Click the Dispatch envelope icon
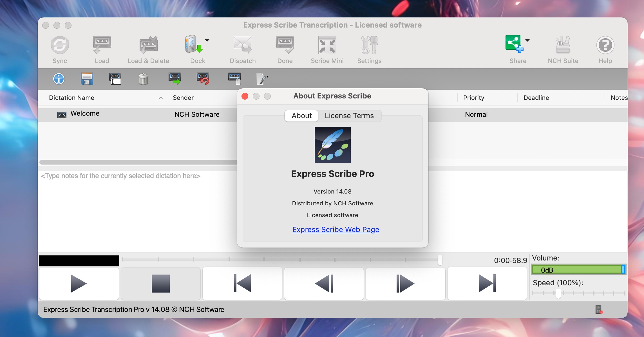The height and width of the screenshot is (337, 644). point(243,45)
